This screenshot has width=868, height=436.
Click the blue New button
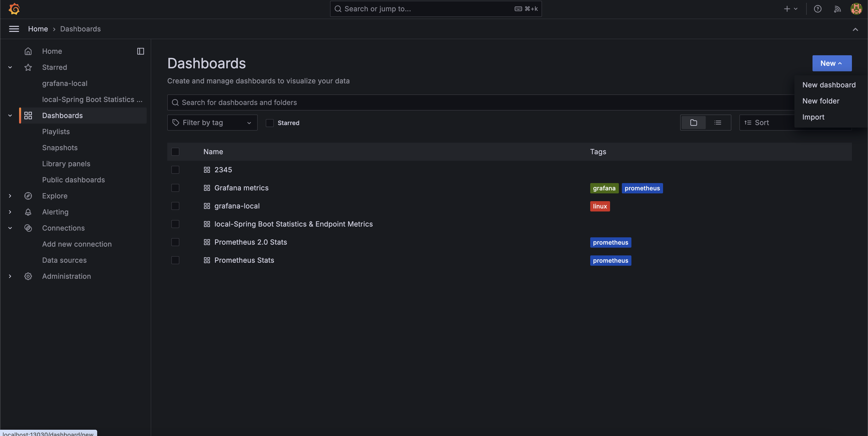click(832, 63)
